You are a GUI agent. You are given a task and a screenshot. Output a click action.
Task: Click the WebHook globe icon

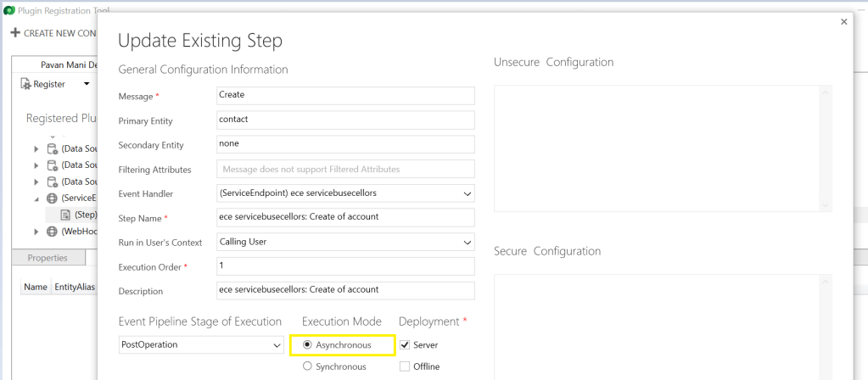[53, 232]
